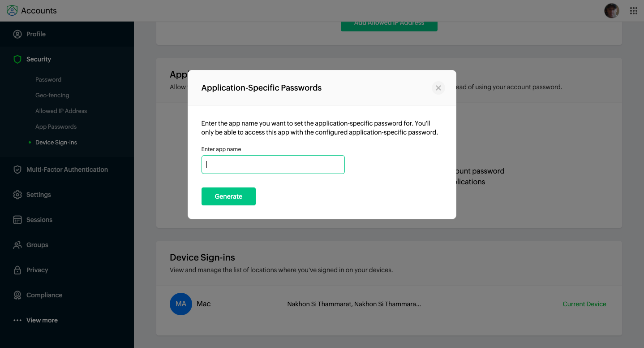Image resolution: width=644 pixels, height=348 pixels.
Task: Go to Geo-fencing in sidebar
Action: (52, 95)
